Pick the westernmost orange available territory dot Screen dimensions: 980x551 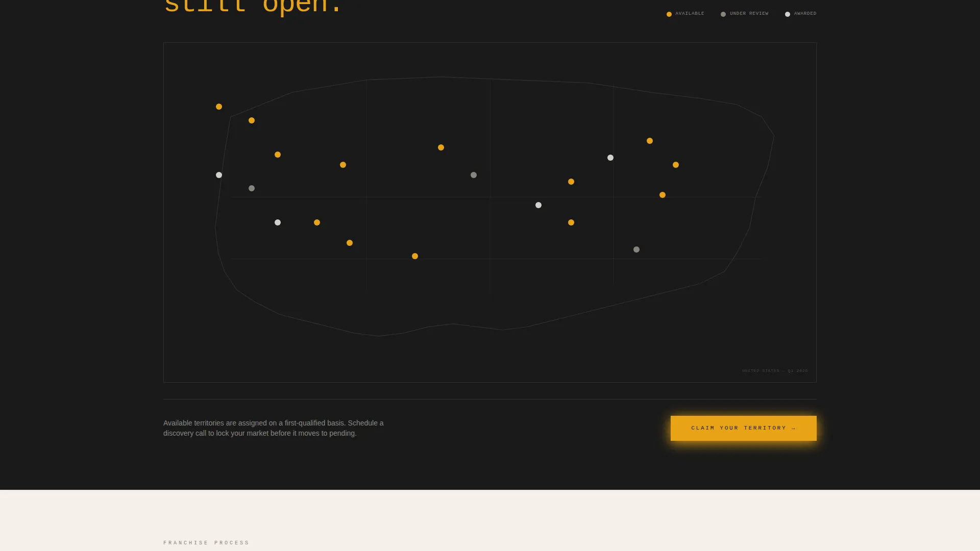coord(219,107)
